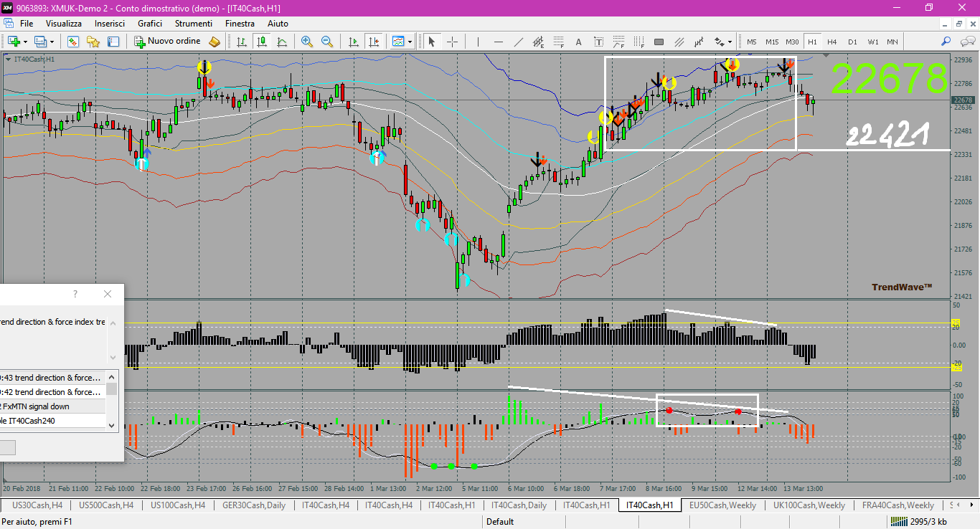Screen dimensions: 980x529
Task: Switch to M5 timeframe
Action: 752,42
